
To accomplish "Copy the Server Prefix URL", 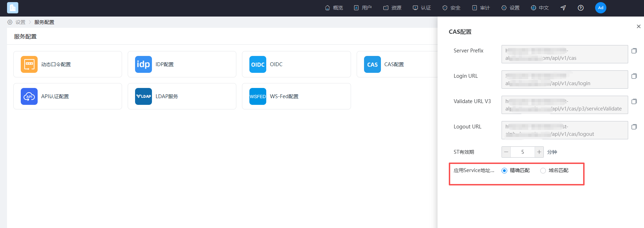I will (x=634, y=51).
